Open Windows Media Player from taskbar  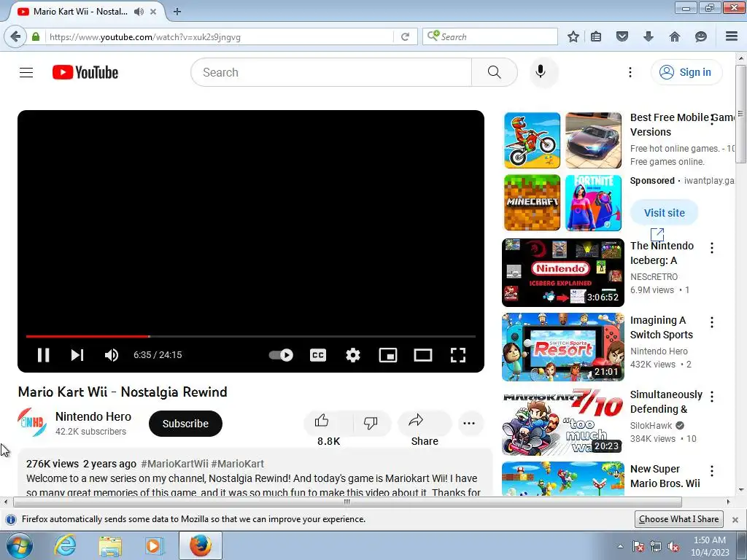154,546
